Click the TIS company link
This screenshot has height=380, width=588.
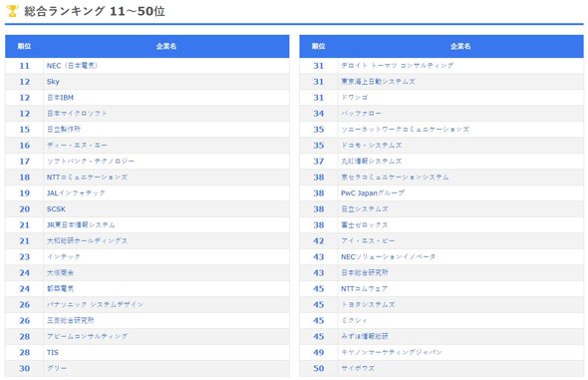click(x=53, y=352)
